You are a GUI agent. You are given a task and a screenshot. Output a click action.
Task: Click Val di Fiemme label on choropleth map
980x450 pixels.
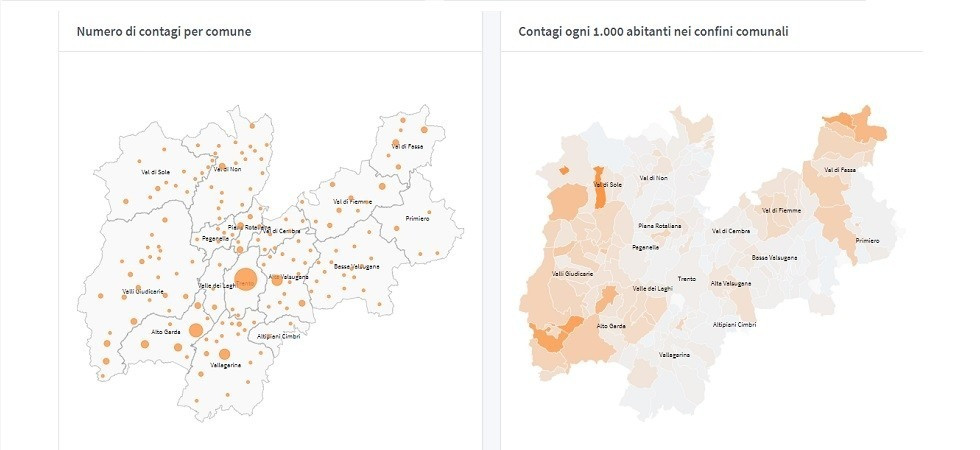[781, 211]
